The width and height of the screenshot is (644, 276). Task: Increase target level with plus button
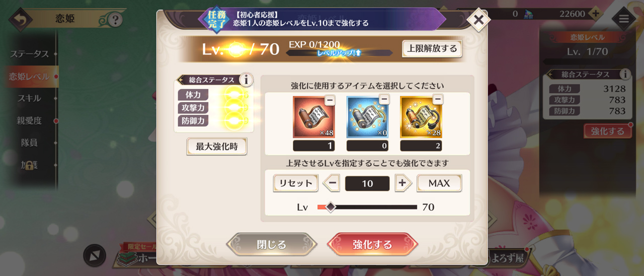[401, 183]
